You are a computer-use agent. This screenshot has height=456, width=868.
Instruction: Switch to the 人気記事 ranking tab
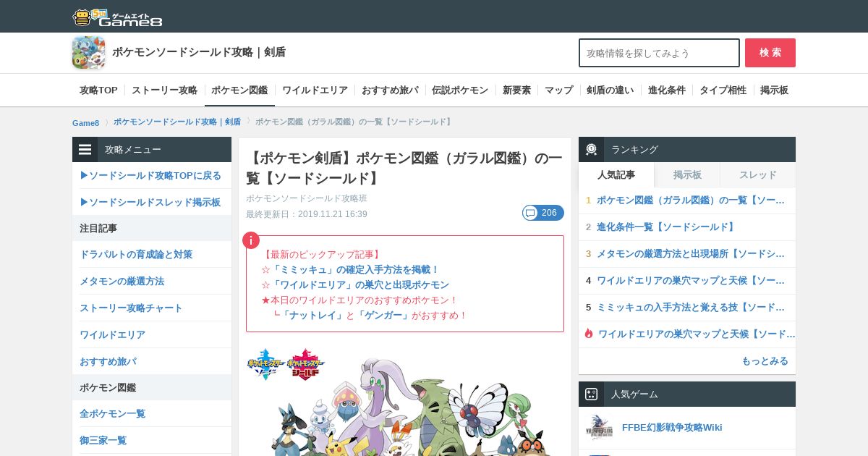point(616,174)
